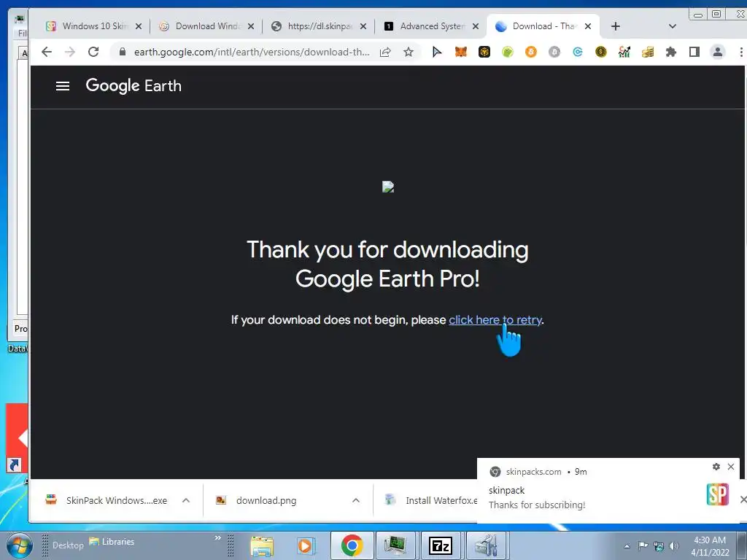Screen dimensions: 747x560
Task: Click the Libraries toolbar on the taskbar
Action: [112, 542]
